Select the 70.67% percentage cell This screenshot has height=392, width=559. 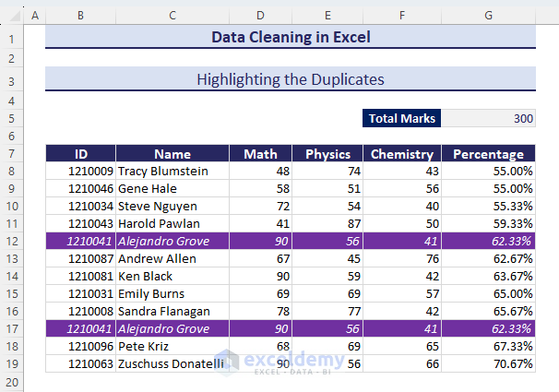coord(488,363)
